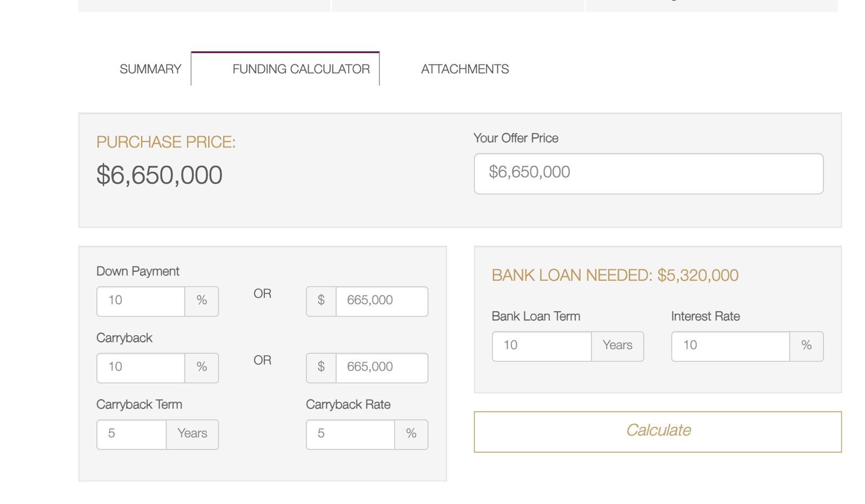Click the Your Offer Price field
Image resolution: width=865 pixels, height=504 pixels.
[648, 173]
